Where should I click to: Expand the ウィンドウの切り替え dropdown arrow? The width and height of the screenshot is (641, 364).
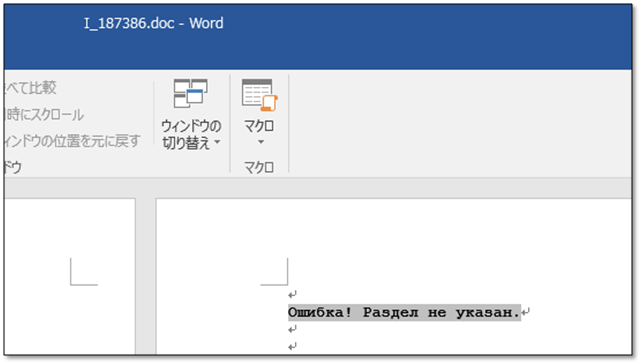coord(217,142)
